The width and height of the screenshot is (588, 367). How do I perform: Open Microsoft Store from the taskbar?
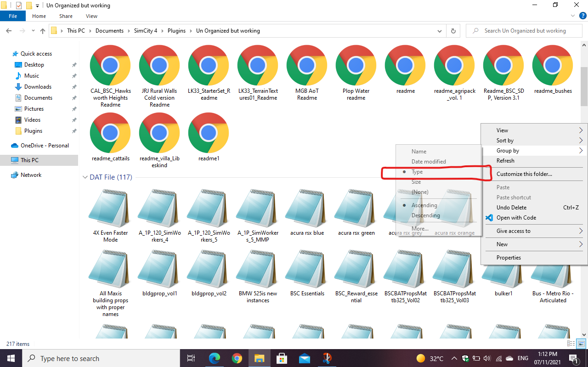pyautogui.click(x=282, y=358)
